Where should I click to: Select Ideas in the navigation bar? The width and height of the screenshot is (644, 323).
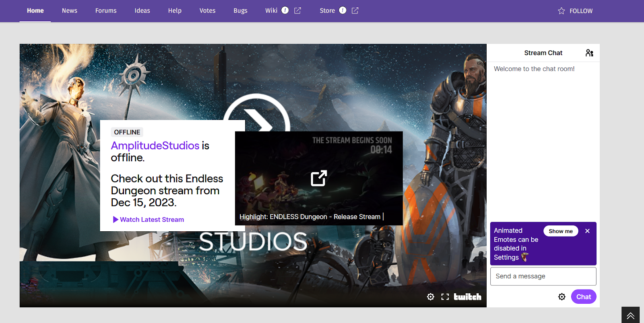coord(142,11)
